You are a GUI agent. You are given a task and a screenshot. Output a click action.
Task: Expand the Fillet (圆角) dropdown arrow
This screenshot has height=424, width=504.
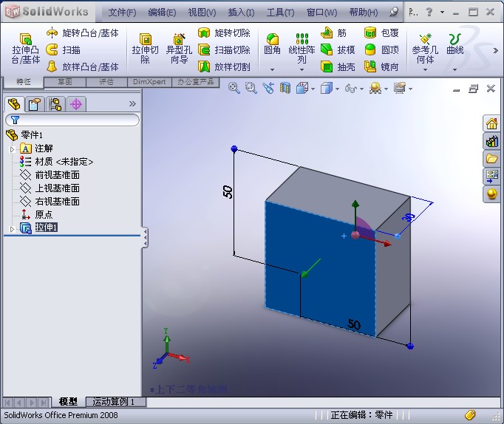point(272,69)
